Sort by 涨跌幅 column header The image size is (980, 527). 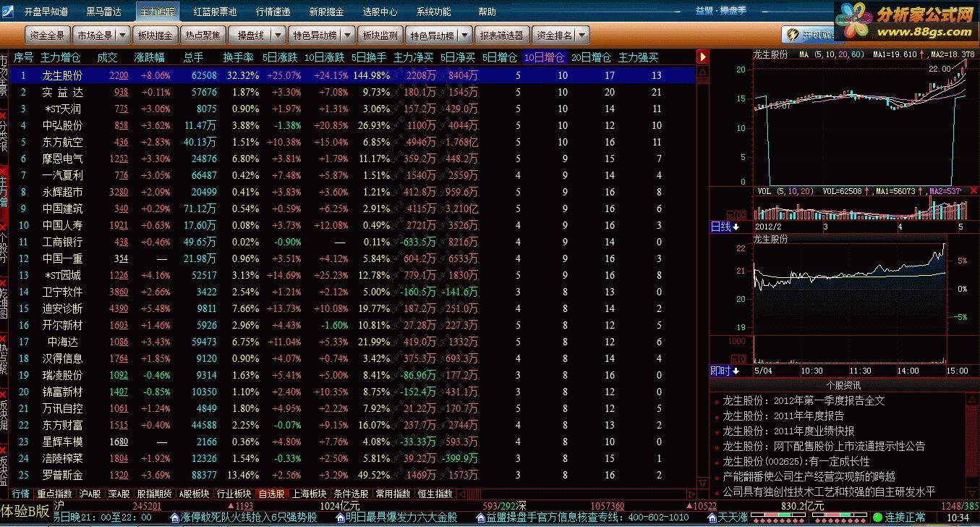149,57
